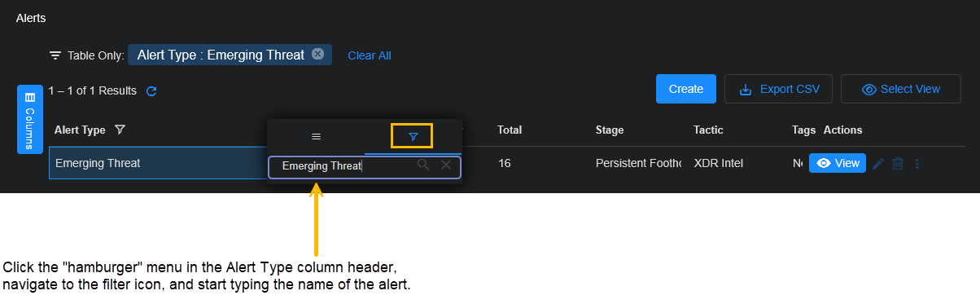Open the Alert Type column filter icon

pos(120,130)
